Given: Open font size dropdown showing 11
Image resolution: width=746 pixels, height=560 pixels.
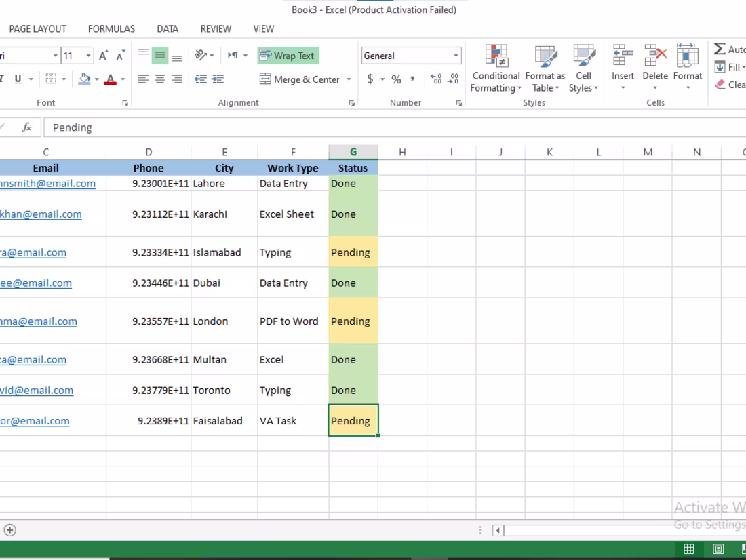Looking at the screenshot, I should click(x=88, y=56).
